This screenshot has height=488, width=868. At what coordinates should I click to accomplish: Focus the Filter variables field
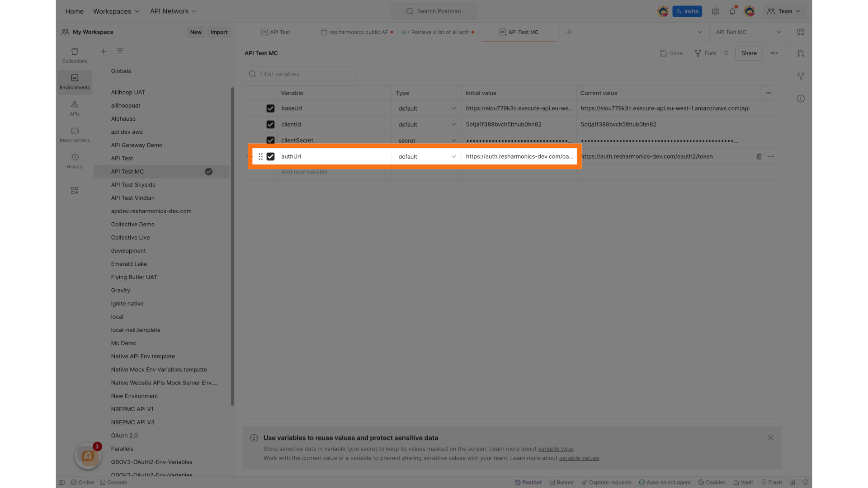(299, 74)
